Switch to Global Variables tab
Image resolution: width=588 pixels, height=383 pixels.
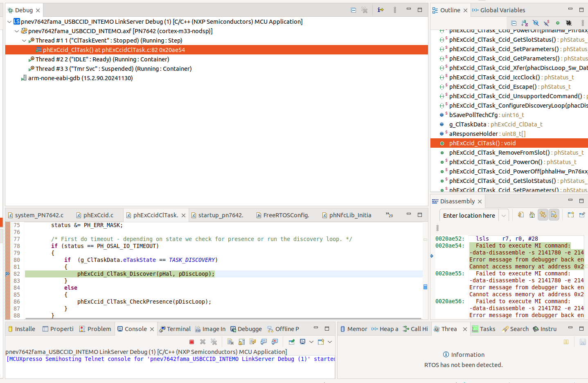point(498,10)
